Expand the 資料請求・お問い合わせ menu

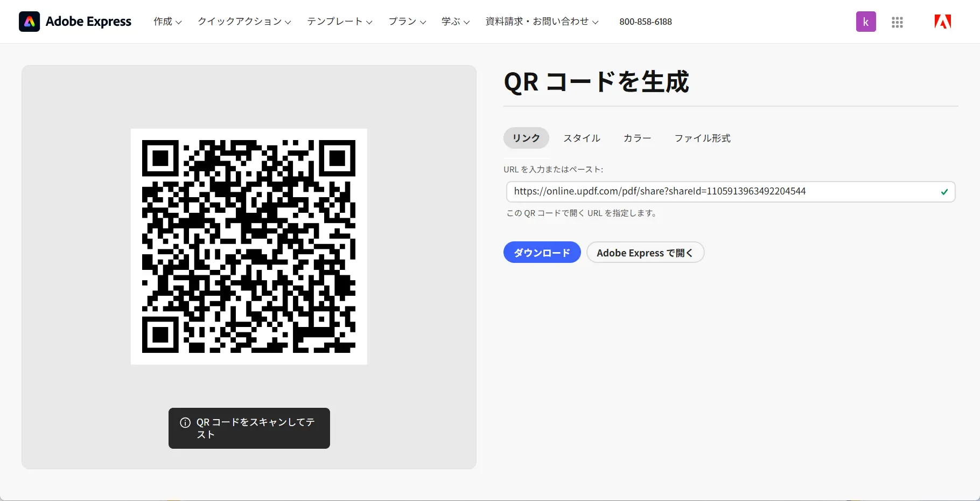[x=542, y=22]
